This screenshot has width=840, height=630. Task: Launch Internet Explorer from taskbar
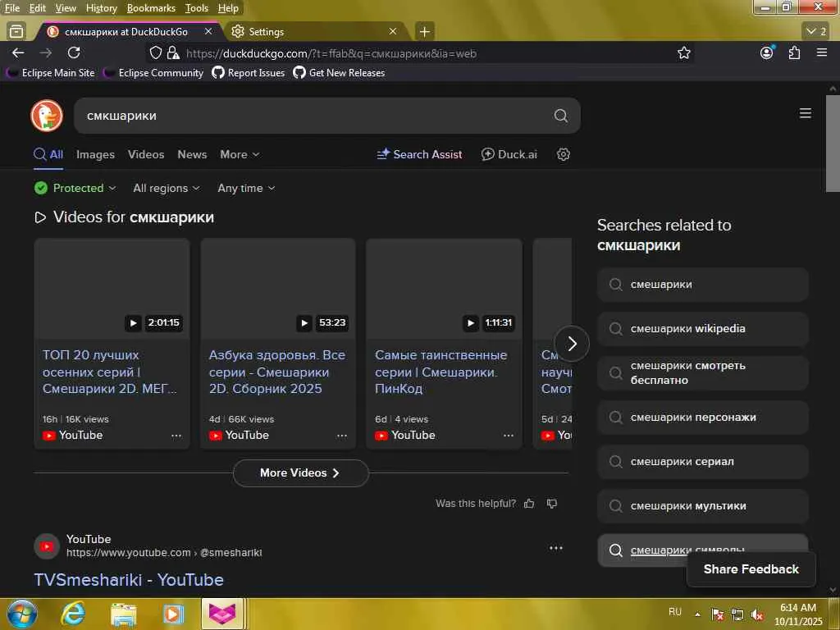72,614
